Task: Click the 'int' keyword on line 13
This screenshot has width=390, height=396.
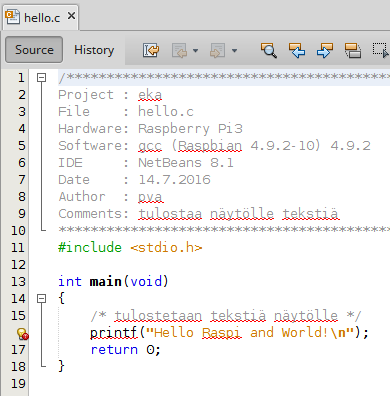Action: click(70, 282)
